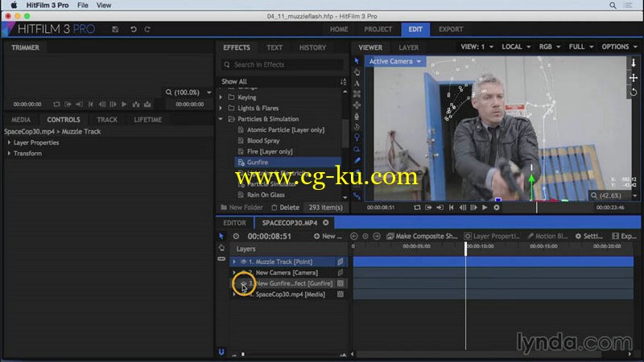Open the RGB channels dropdown
This screenshot has height=362, width=644.
[550, 47]
